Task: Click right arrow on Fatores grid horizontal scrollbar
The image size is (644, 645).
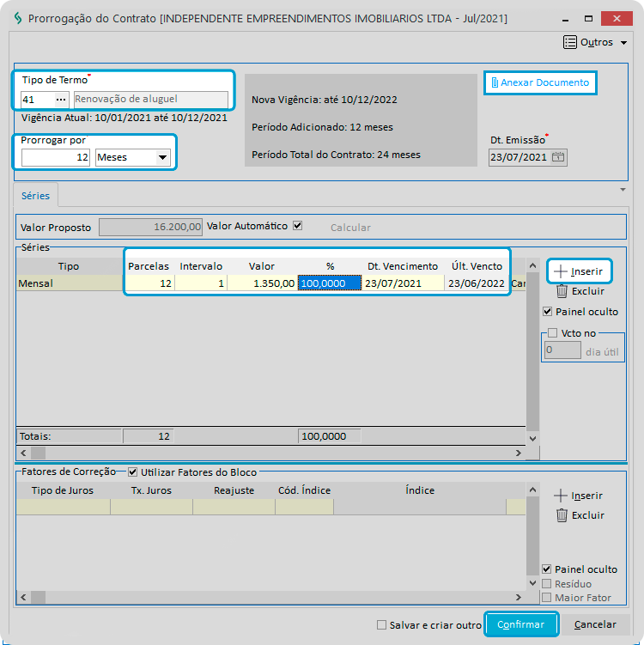Action: point(519,597)
